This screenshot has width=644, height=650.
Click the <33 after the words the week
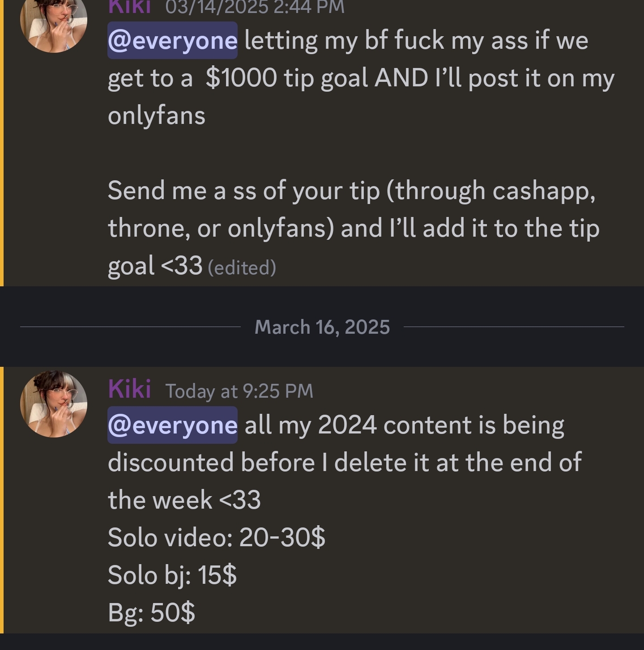coord(240,500)
